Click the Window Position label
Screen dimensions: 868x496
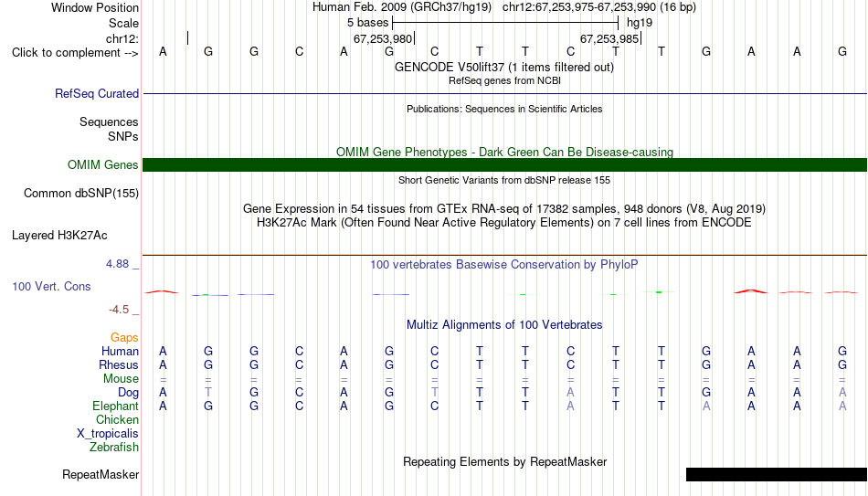pyautogui.click(x=95, y=7)
